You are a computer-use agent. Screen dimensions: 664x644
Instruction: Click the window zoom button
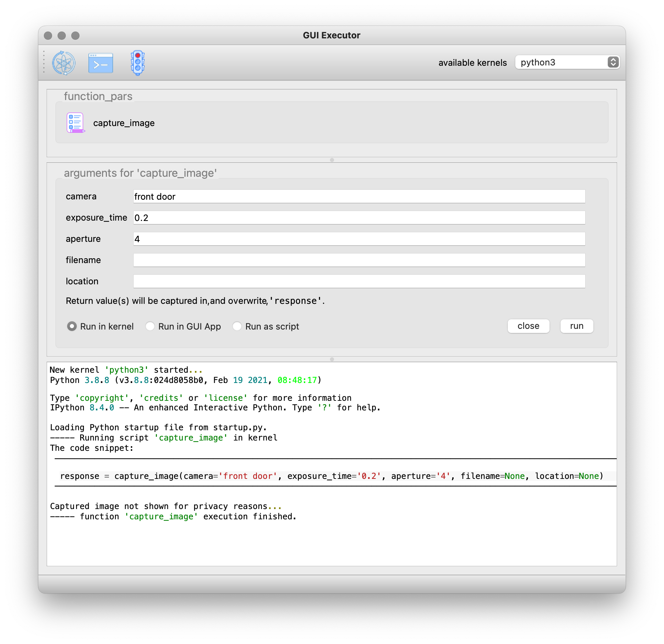click(x=75, y=36)
